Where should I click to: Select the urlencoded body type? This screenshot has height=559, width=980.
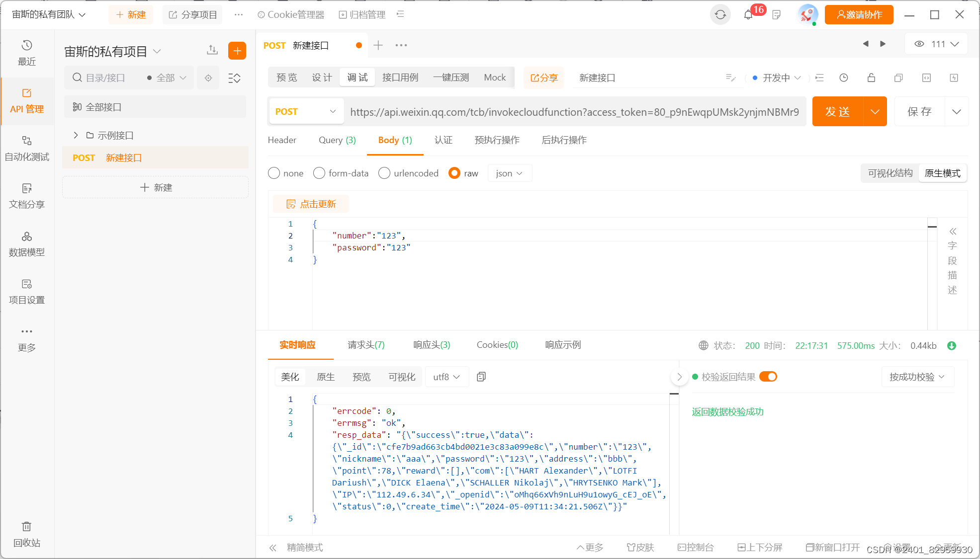coord(384,173)
